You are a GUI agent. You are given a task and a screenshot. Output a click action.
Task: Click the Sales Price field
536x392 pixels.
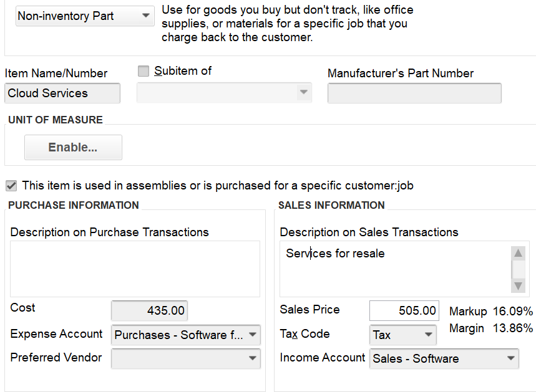click(x=404, y=310)
